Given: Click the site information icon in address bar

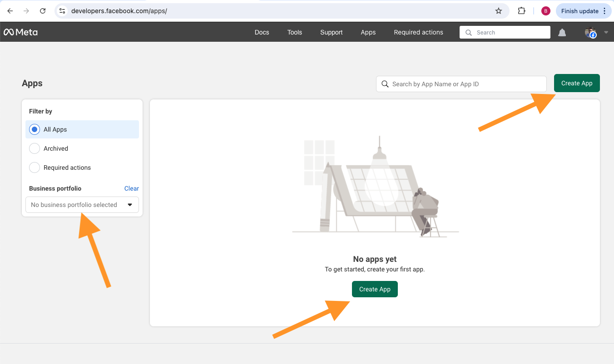Looking at the screenshot, I should tap(63, 11).
